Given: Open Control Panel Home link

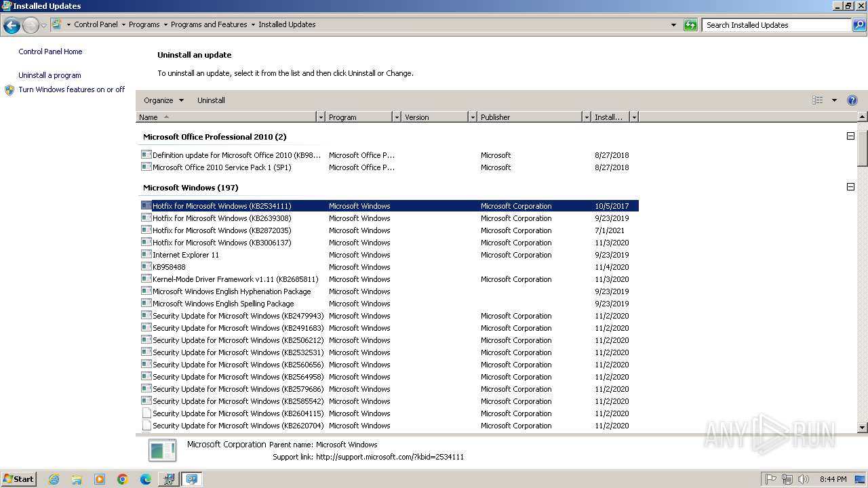Looking at the screenshot, I should (50, 52).
